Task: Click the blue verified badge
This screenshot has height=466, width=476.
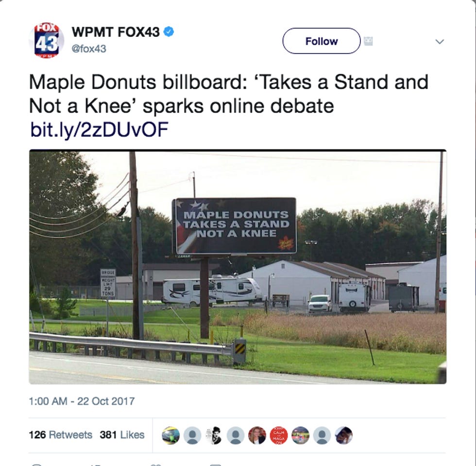Action: 169,32
